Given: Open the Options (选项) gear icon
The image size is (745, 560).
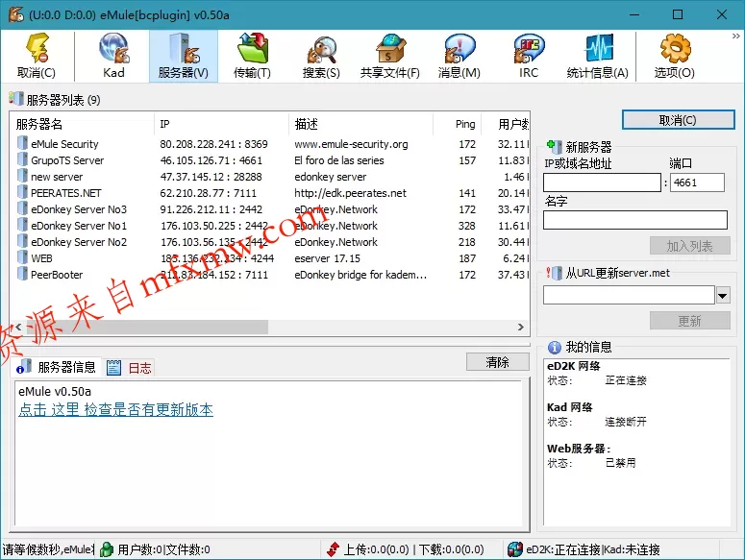Looking at the screenshot, I should (675, 48).
